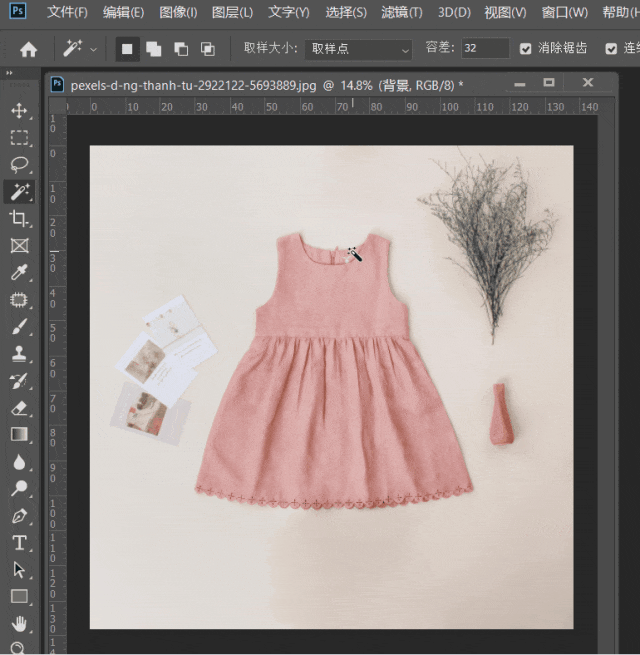Click the small pink vase in canvas
This screenshot has height=655, width=640.
tap(502, 414)
